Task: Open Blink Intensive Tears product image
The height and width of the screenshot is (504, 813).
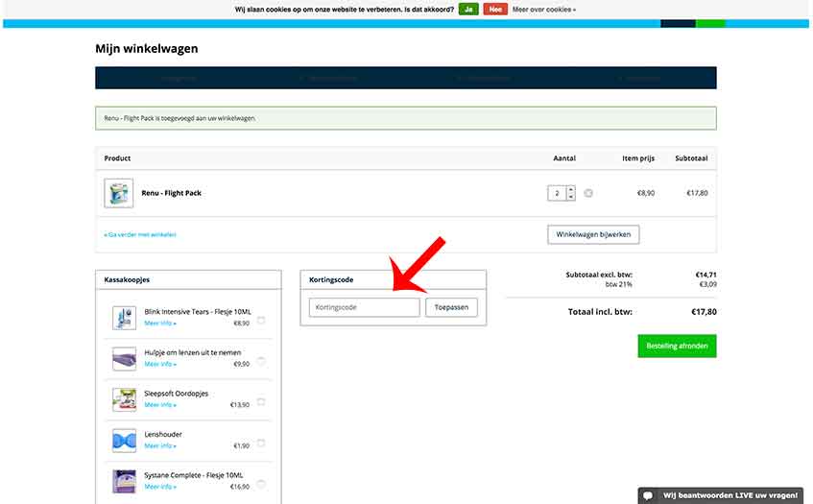Action: coord(124,318)
